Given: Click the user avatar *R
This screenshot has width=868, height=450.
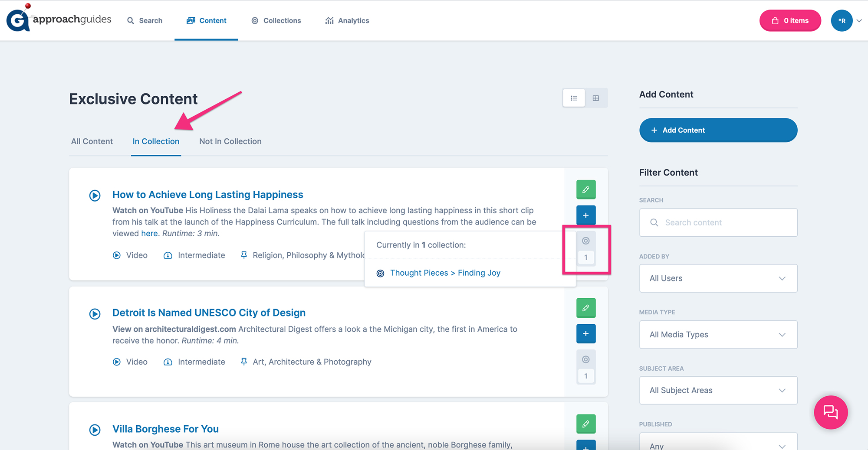Looking at the screenshot, I should coord(842,20).
